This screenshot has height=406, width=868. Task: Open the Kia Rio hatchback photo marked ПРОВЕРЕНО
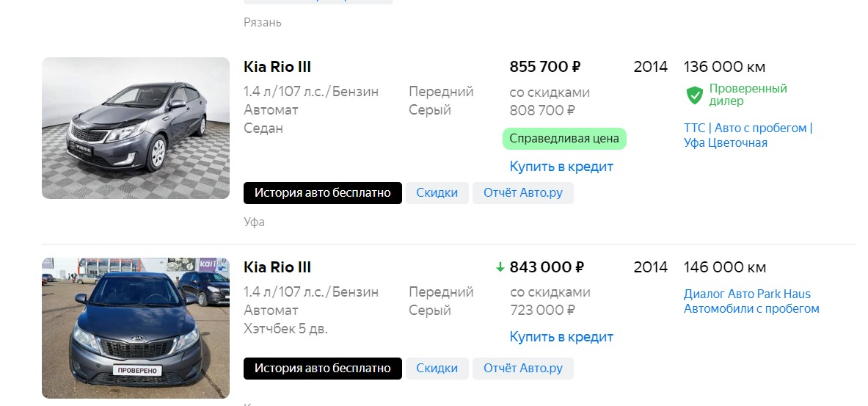tap(136, 328)
